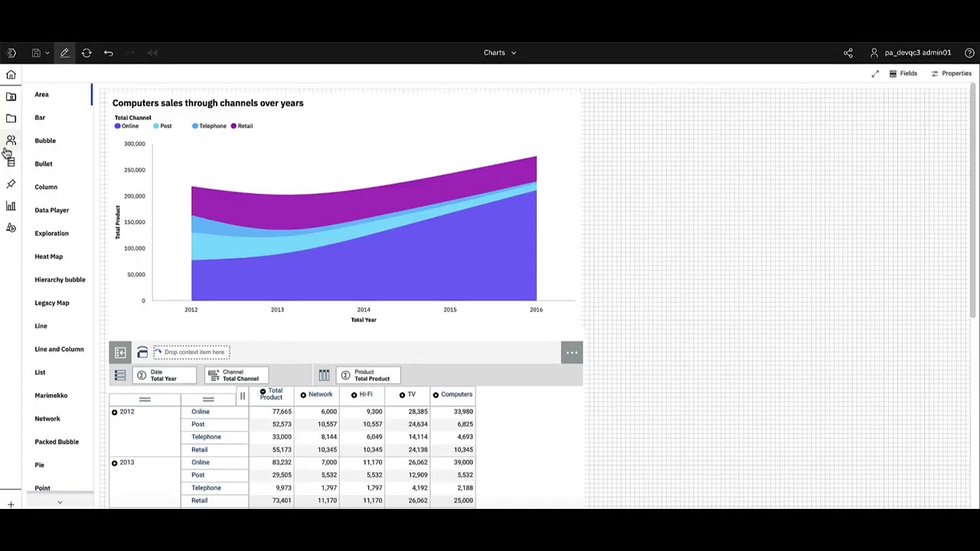Screen dimensions: 980x551
Task: Toggle edit mode with the pencil icon
Action: (x=64, y=53)
